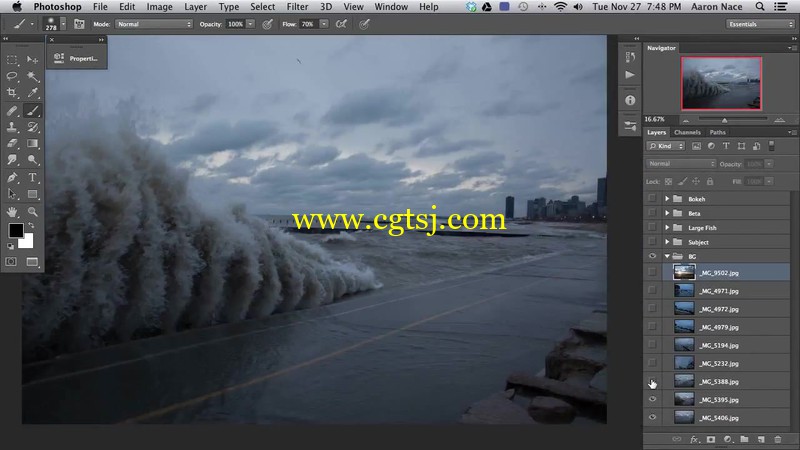The image size is (800, 450).
Task: Open the brush panel toggle icon
Action: (79, 24)
